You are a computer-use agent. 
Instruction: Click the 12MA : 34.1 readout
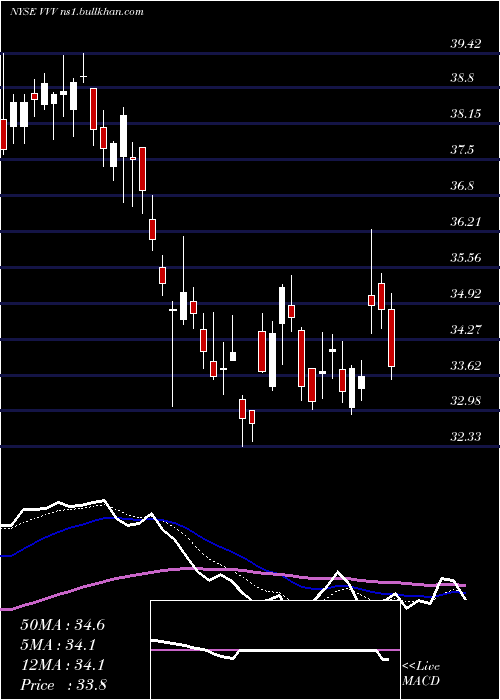click(x=62, y=665)
